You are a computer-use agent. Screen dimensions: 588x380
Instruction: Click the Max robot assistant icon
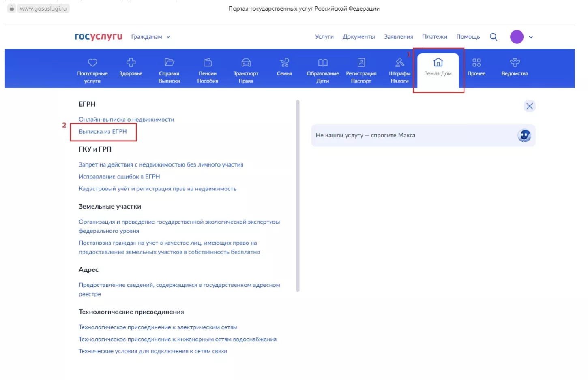[524, 135]
